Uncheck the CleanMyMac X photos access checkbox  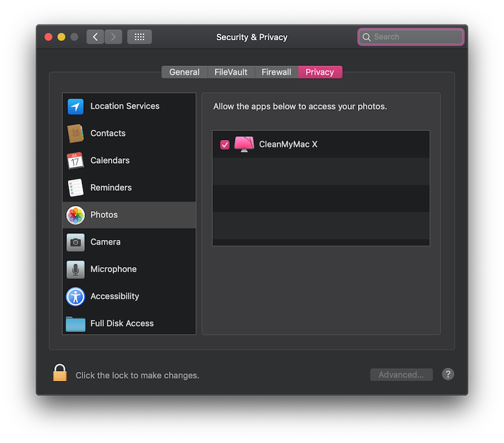coord(225,145)
